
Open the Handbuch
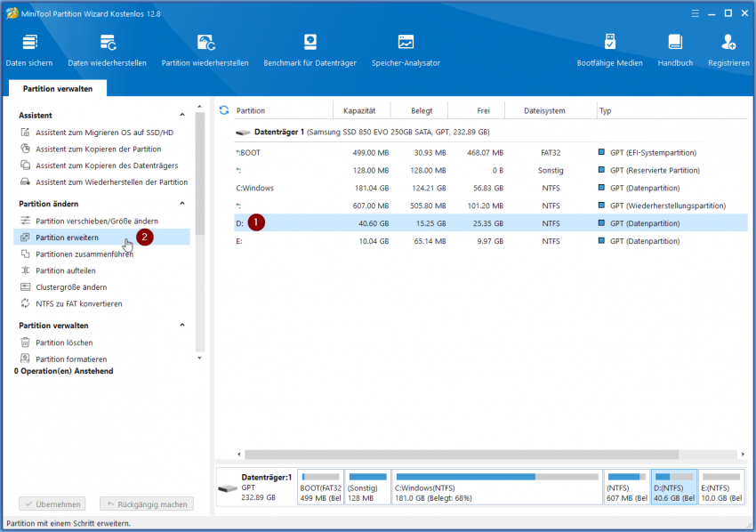675,49
